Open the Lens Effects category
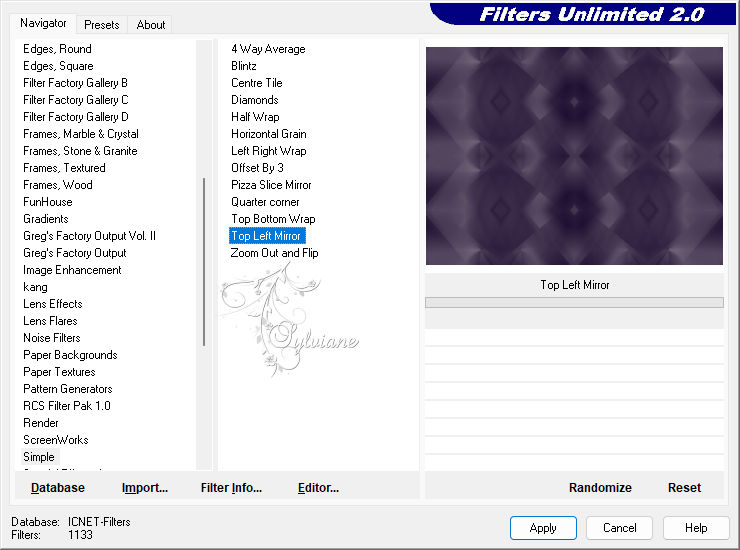 point(53,304)
